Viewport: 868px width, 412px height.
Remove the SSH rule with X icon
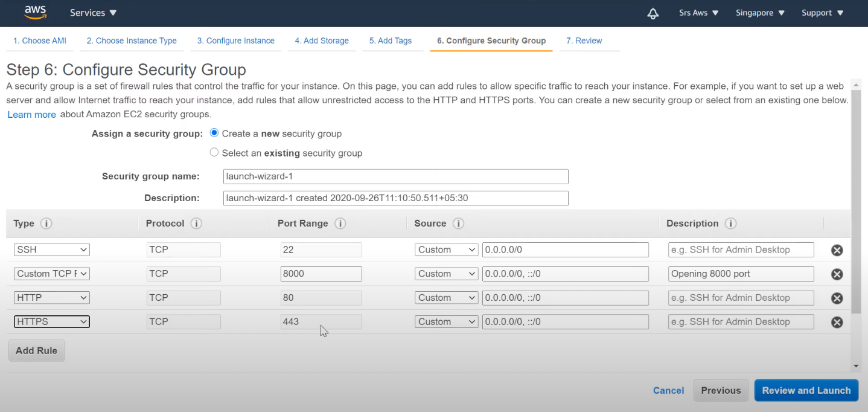837,250
